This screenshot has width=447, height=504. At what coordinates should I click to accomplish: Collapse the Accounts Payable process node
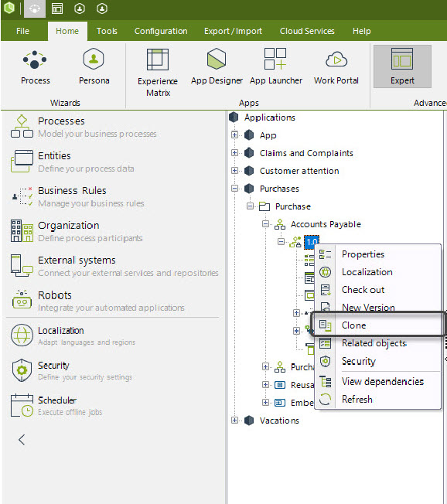pyautogui.click(x=265, y=224)
